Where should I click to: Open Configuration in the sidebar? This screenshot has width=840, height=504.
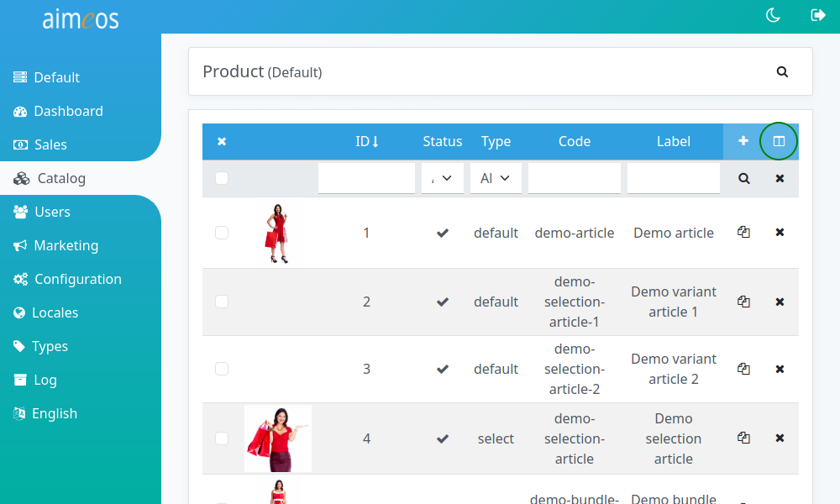click(68, 279)
